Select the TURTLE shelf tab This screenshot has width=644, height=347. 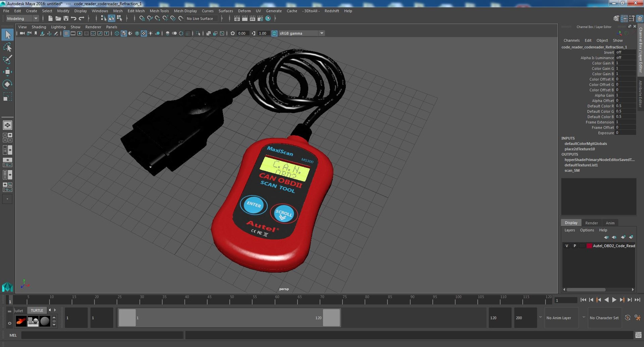[x=37, y=310]
